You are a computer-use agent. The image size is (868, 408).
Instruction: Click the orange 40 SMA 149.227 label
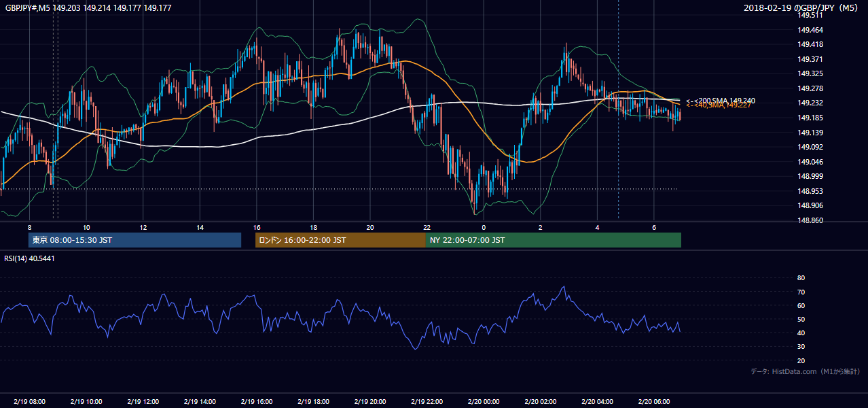tap(718, 105)
